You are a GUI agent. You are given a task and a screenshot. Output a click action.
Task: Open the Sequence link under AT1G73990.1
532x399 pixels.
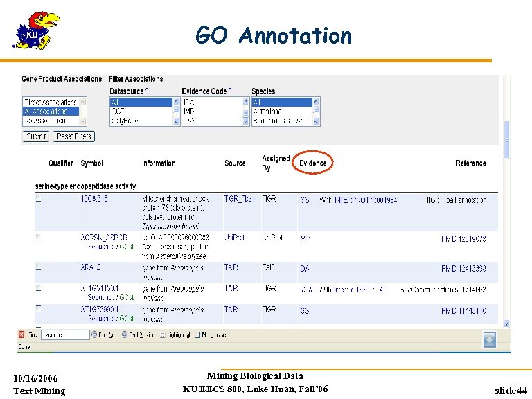pyautogui.click(x=100, y=318)
